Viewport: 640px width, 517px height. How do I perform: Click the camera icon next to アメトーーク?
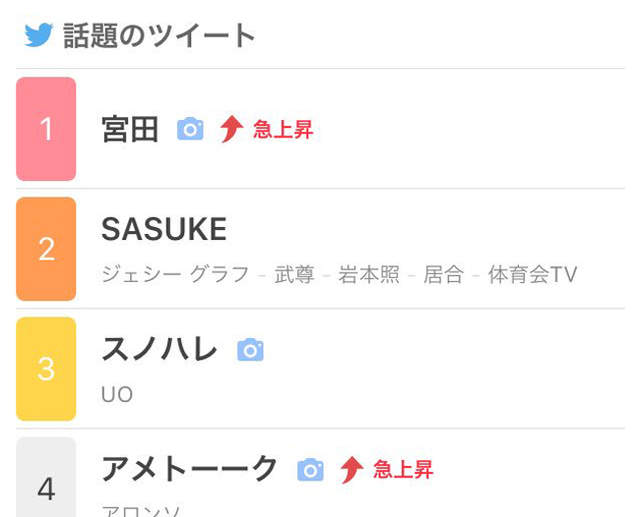[311, 469]
